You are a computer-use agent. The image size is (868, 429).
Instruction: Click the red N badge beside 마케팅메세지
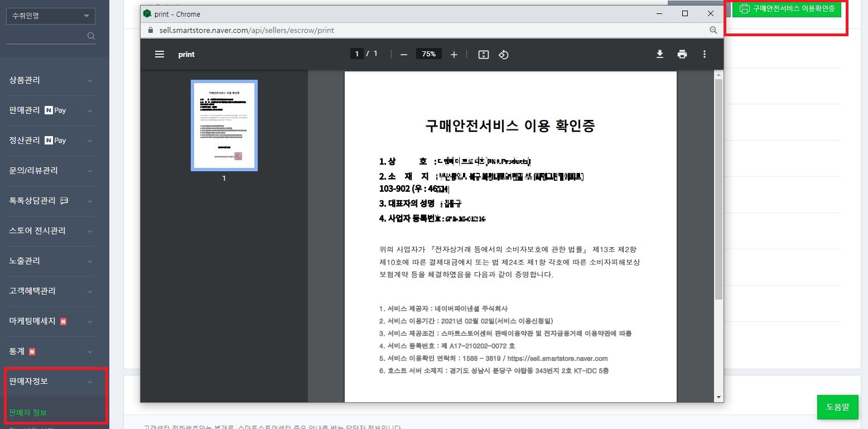[x=63, y=321]
